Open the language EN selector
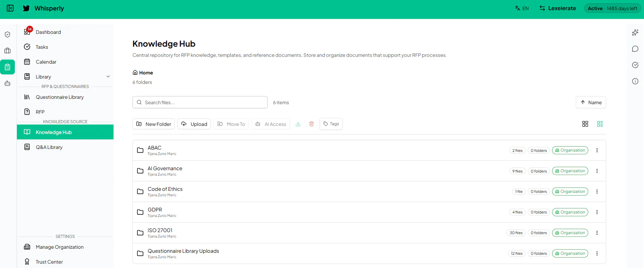The width and height of the screenshot is (644, 268). pos(522,8)
